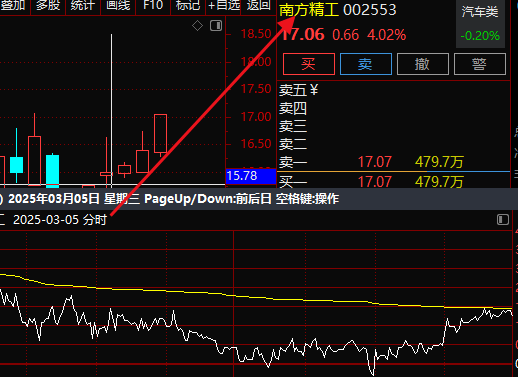
Task: Click 返回 to go back
Action: pyautogui.click(x=259, y=5)
